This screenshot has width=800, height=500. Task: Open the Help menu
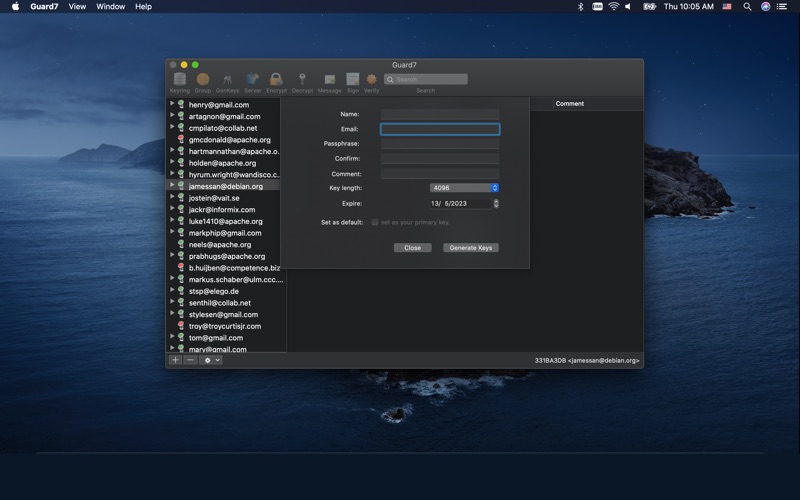(x=143, y=7)
